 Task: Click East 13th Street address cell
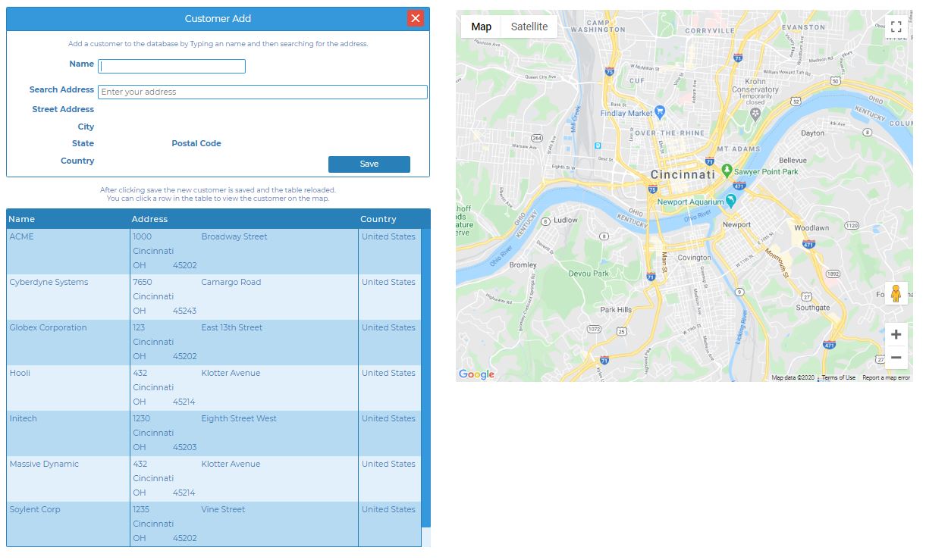coord(232,327)
